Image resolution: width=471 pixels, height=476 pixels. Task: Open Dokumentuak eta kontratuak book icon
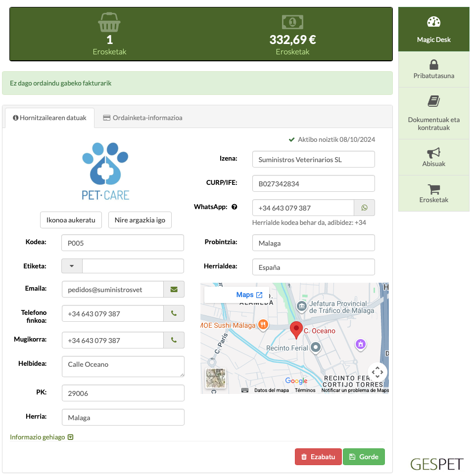click(x=433, y=101)
